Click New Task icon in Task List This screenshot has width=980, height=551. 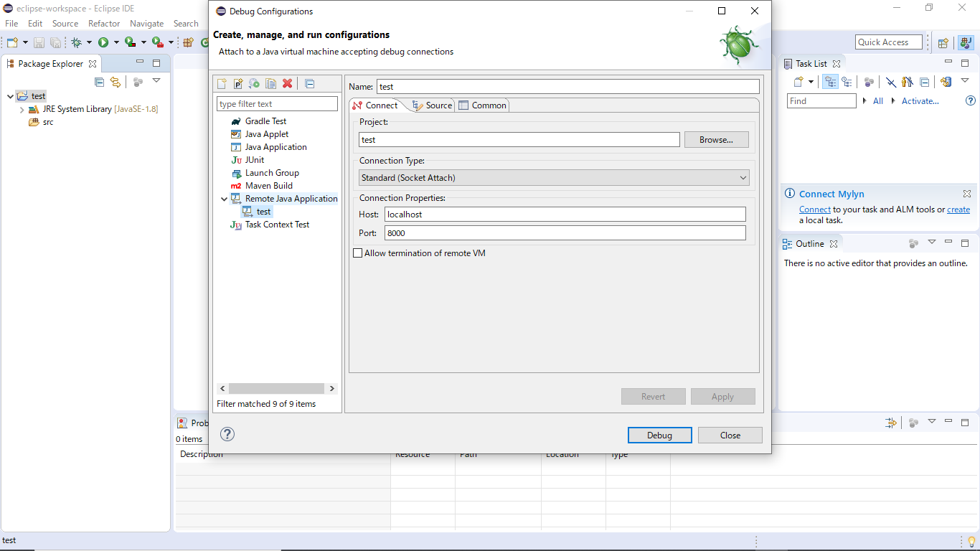pyautogui.click(x=798, y=82)
